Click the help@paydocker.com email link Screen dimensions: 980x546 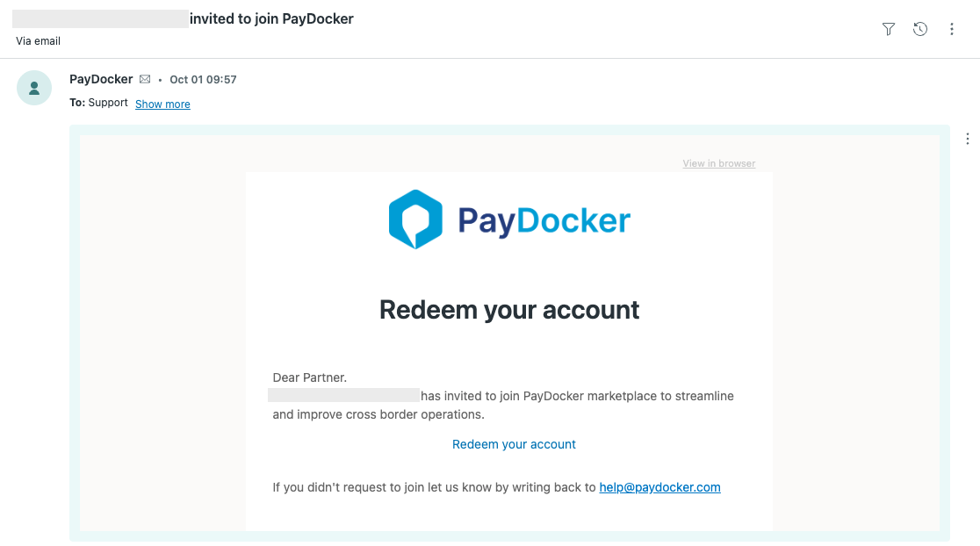point(659,487)
